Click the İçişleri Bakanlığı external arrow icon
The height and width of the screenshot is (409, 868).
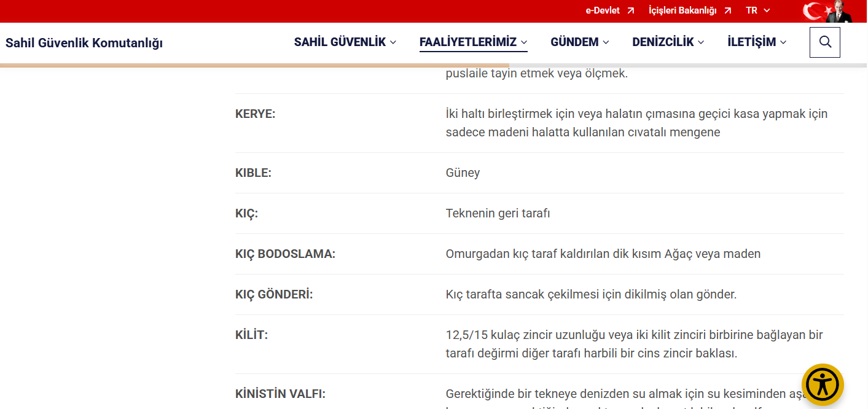tap(727, 10)
